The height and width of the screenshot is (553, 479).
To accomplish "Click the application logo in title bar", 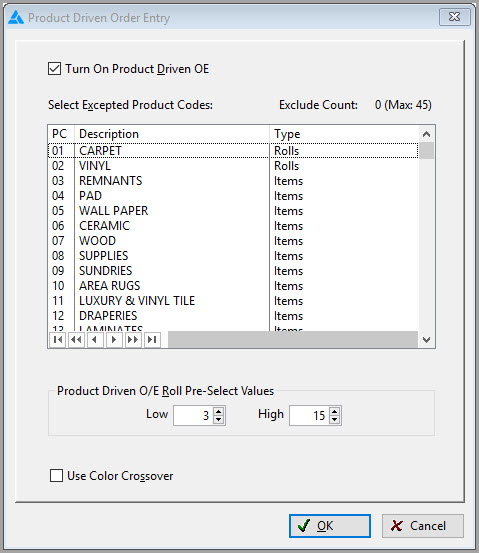I will click(16, 17).
